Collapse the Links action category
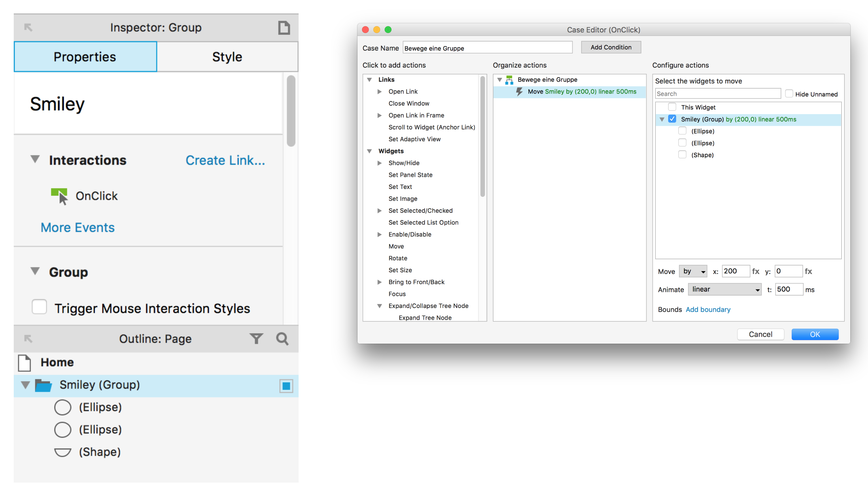This screenshot has width=868, height=495. point(370,79)
